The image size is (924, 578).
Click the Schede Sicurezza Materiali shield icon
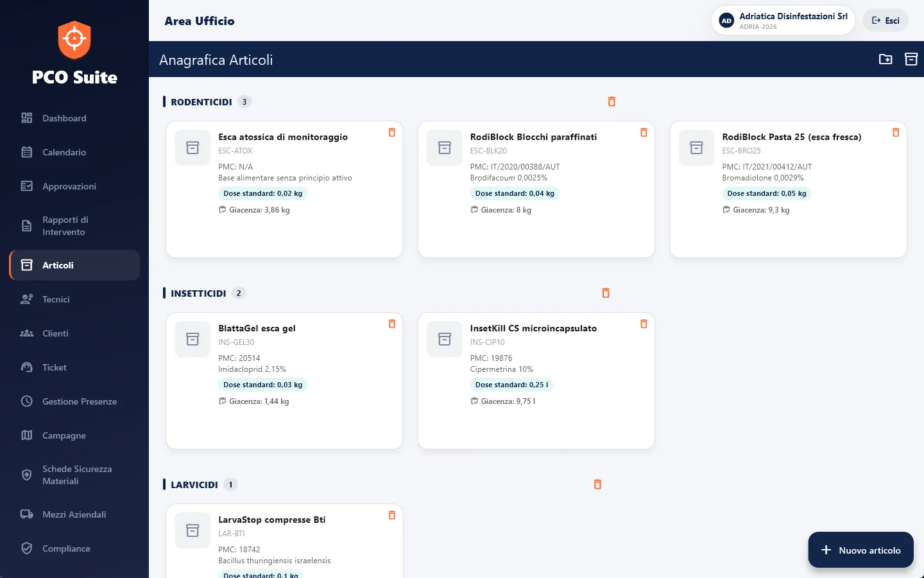[26, 475]
